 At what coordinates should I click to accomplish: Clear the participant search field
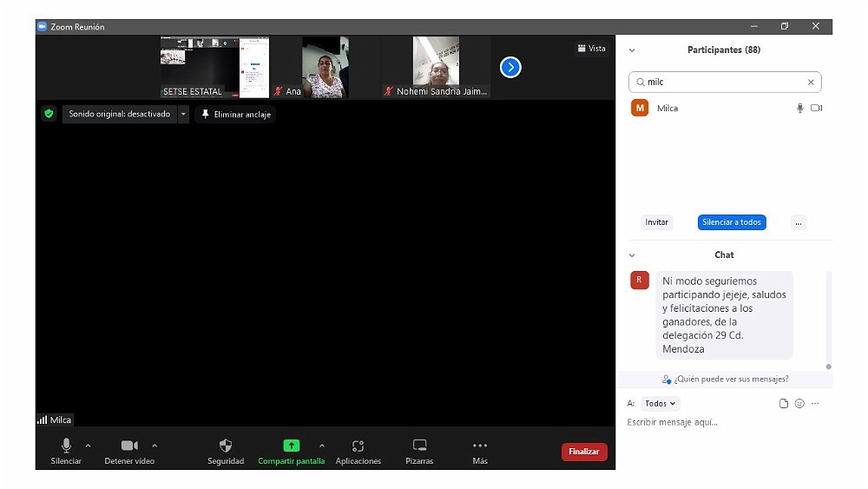(x=811, y=83)
